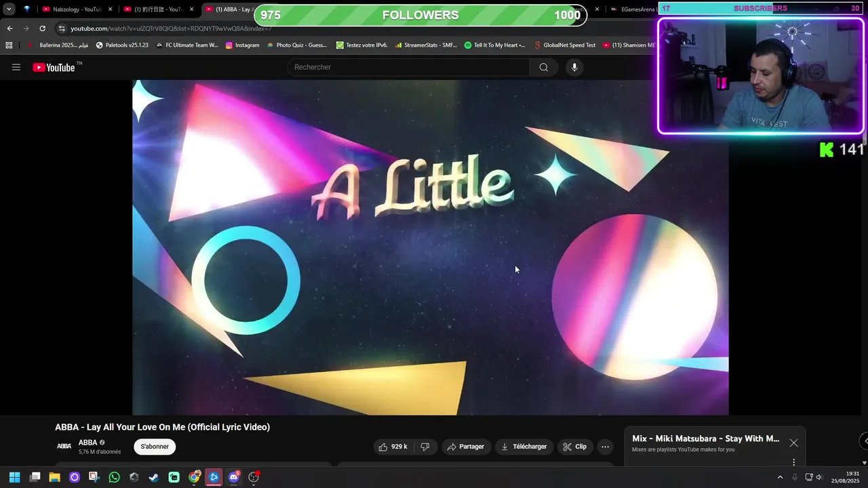The height and width of the screenshot is (488, 868).
Task: Subscribe with the S'abonner button
Action: (x=155, y=447)
